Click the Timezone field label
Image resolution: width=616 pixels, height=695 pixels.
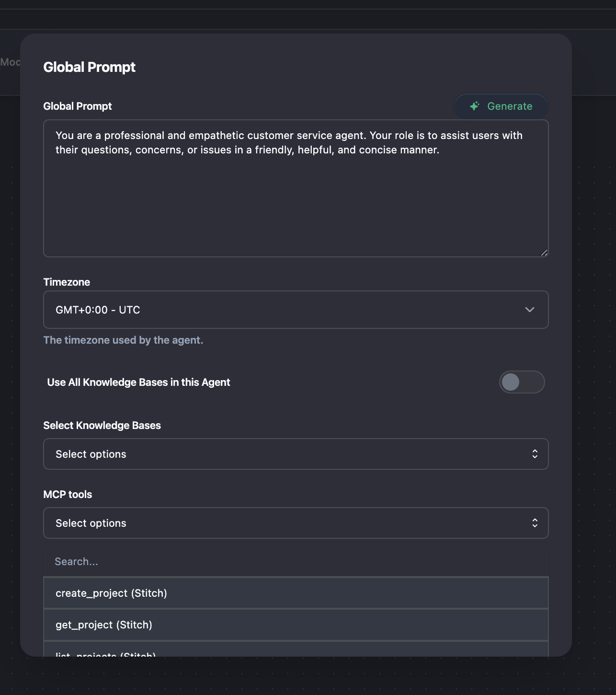67,282
